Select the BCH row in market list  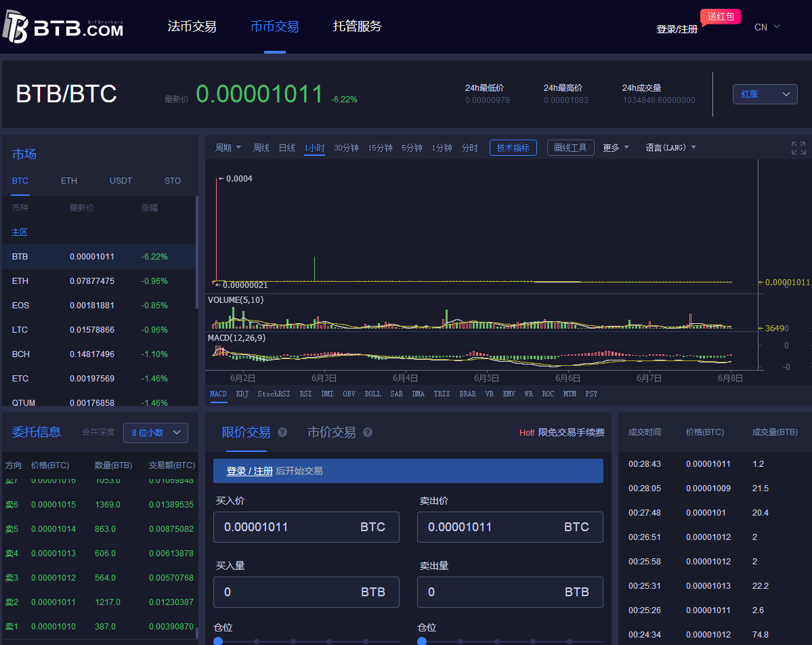[x=98, y=354]
